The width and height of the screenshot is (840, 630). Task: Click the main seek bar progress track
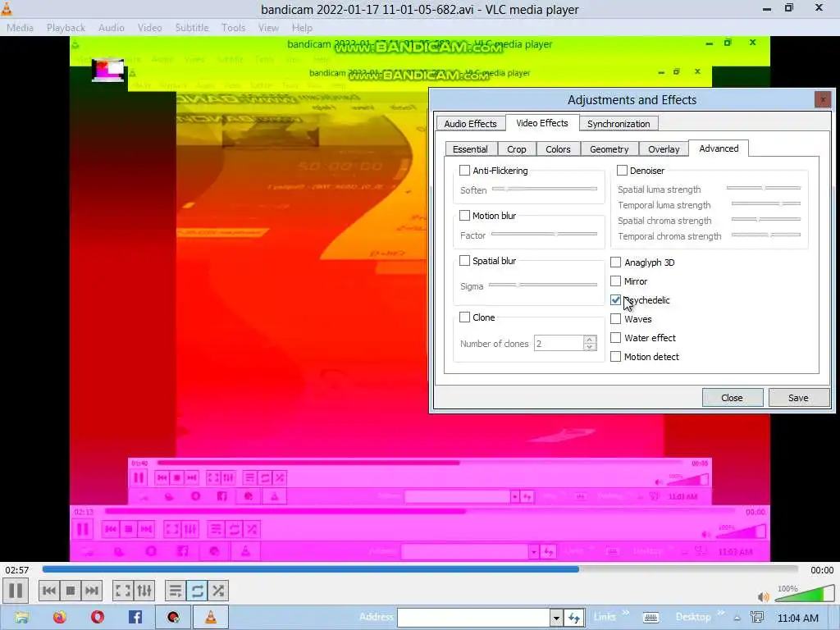point(420,569)
